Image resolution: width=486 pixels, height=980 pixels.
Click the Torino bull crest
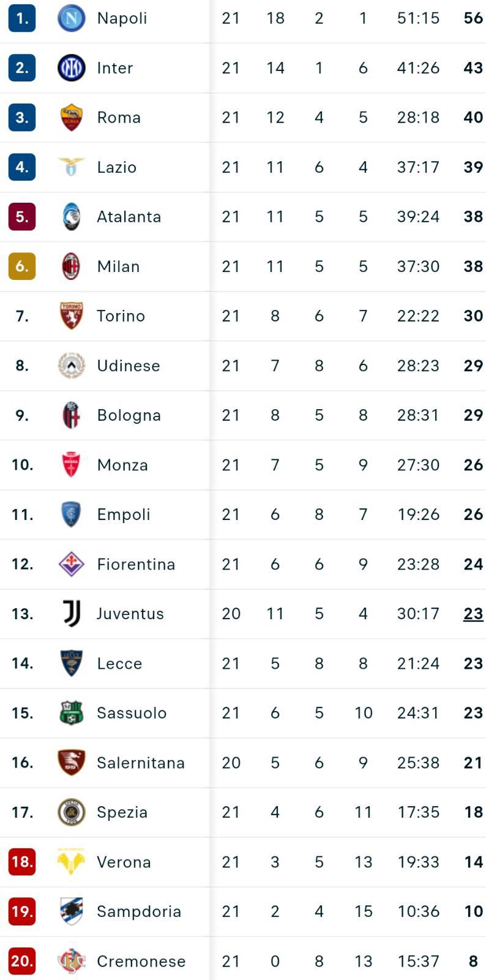tap(71, 316)
